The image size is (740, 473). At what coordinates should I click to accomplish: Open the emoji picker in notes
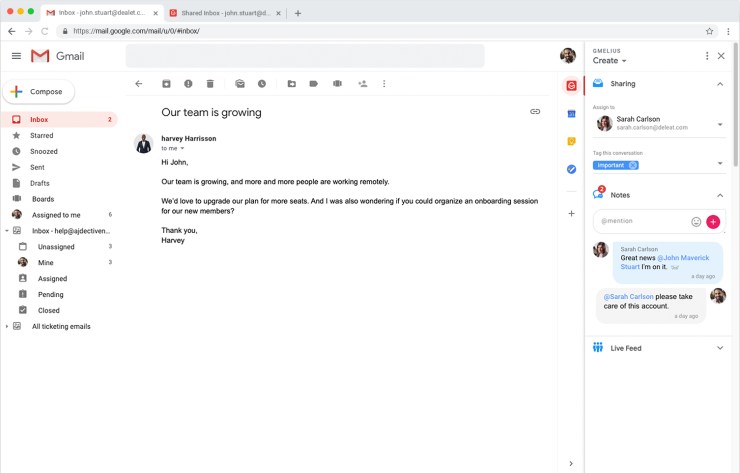[x=696, y=222]
